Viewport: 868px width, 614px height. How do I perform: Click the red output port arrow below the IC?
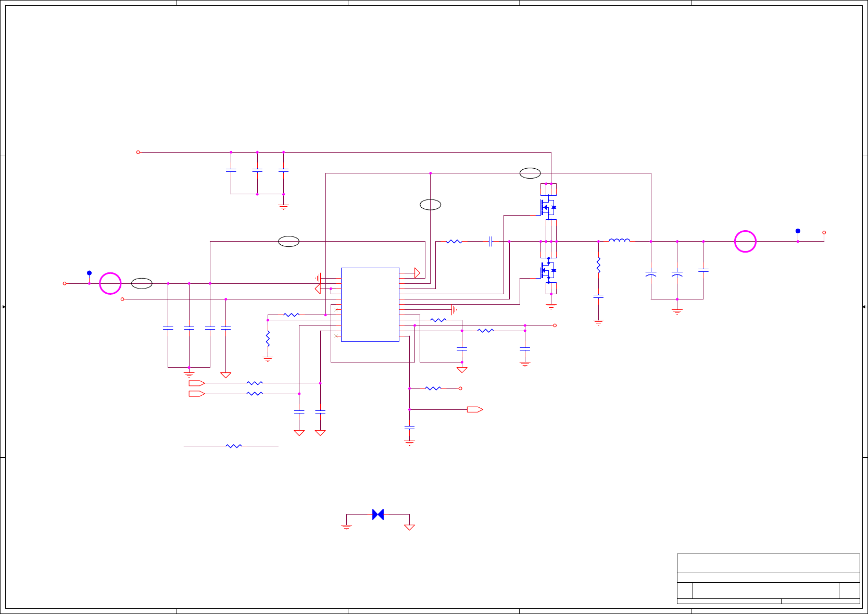pos(475,409)
